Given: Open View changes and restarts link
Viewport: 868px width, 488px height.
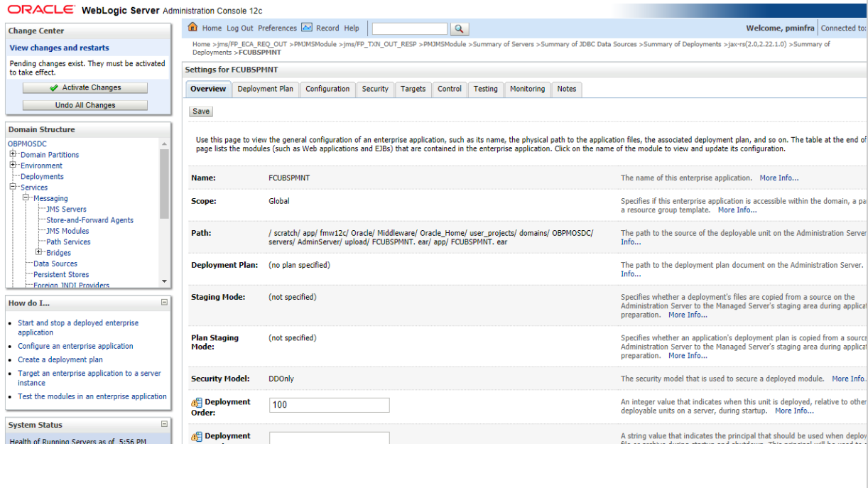Looking at the screenshot, I should [x=60, y=48].
